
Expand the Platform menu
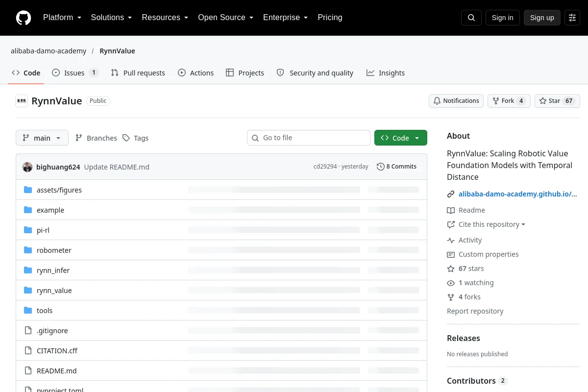[62, 18]
